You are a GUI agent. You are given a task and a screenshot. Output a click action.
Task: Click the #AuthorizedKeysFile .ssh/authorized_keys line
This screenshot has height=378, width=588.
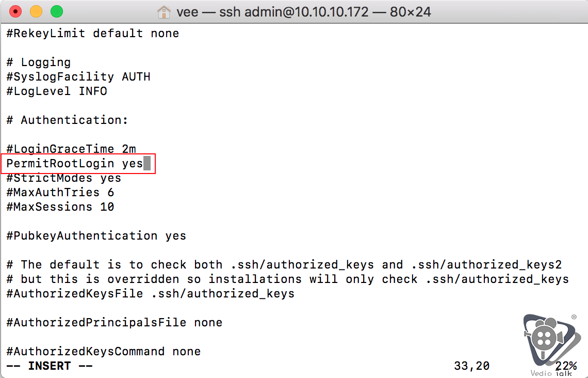point(151,293)
